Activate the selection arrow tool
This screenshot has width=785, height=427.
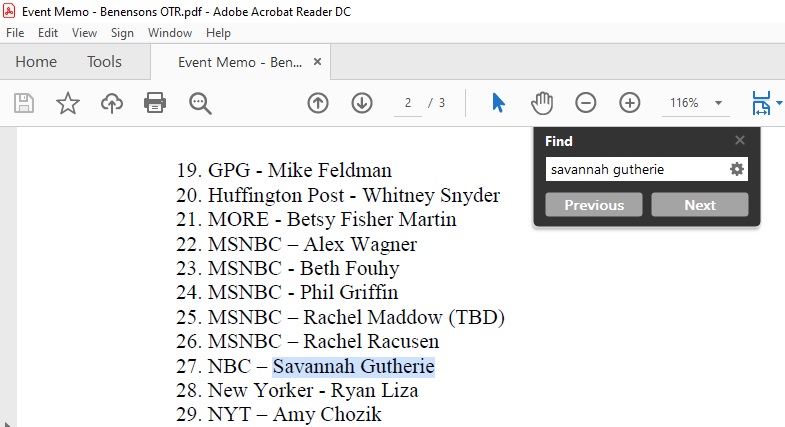coord(498,103)
